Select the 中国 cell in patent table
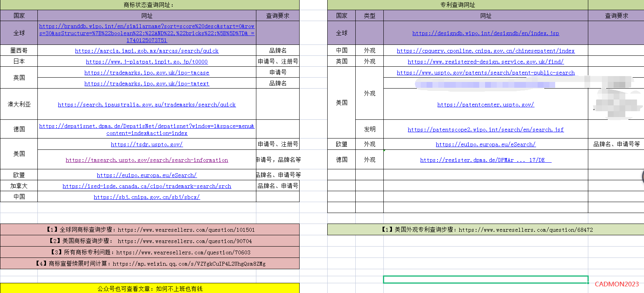This screenshot has height=293, width=644. 342,50
